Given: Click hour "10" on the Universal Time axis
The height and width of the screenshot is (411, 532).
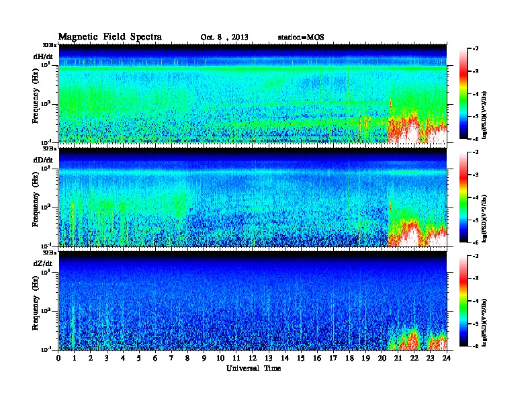Looking at the screenshot, I should pos(220,358).
